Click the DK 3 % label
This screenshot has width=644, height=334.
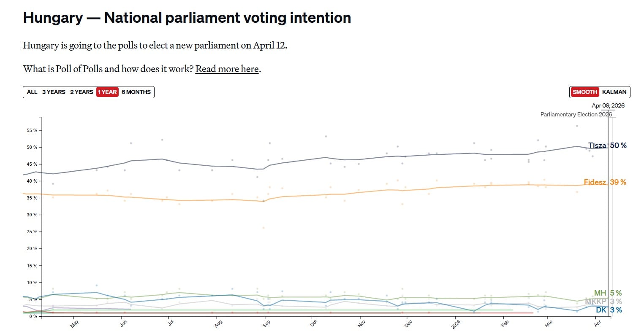coord(609,310)
